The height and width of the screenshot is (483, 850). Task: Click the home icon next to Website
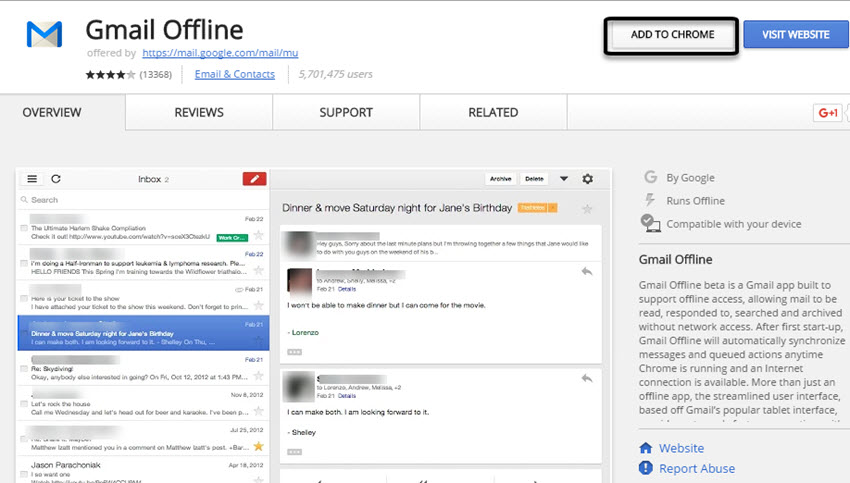pos(646,448)
